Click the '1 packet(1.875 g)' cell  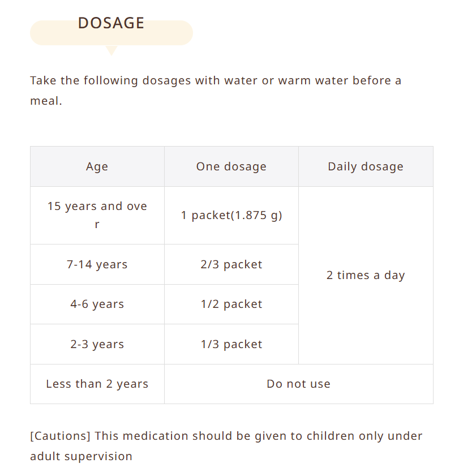pyautogui.click(x=231, y=215)
